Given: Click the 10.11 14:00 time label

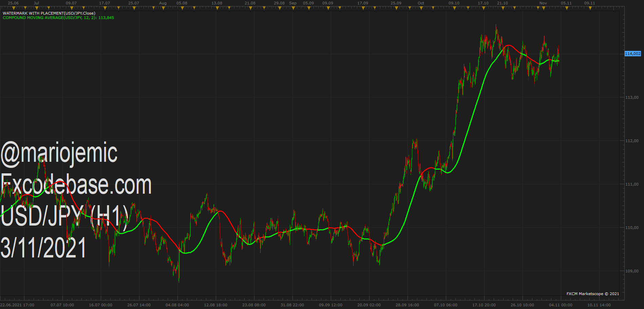Looking at the screenshot, I should pyautogui.click(x=599, y=305).
